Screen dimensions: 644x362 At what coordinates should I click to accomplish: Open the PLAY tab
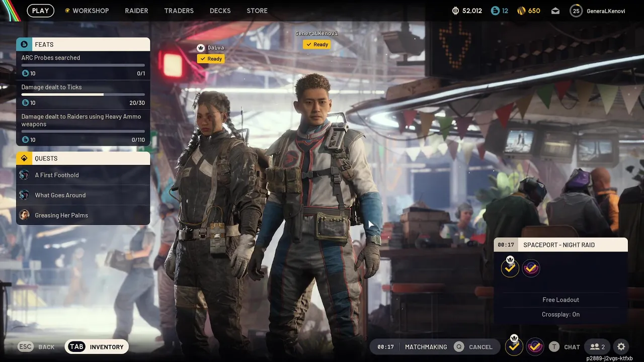(x=40, y=11)
